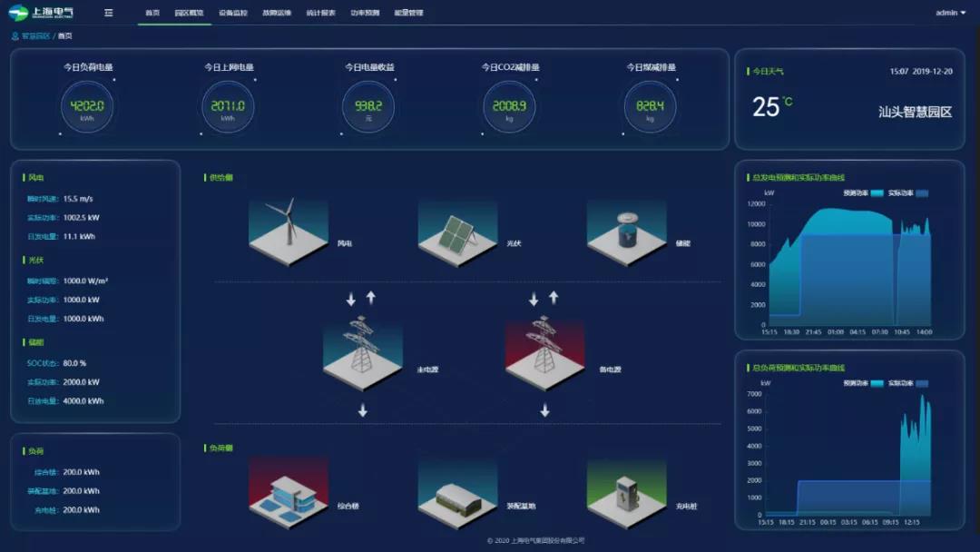Click the SOC status value 80.0 %
This screenshot has height=552, width=980.
point(75,362)
